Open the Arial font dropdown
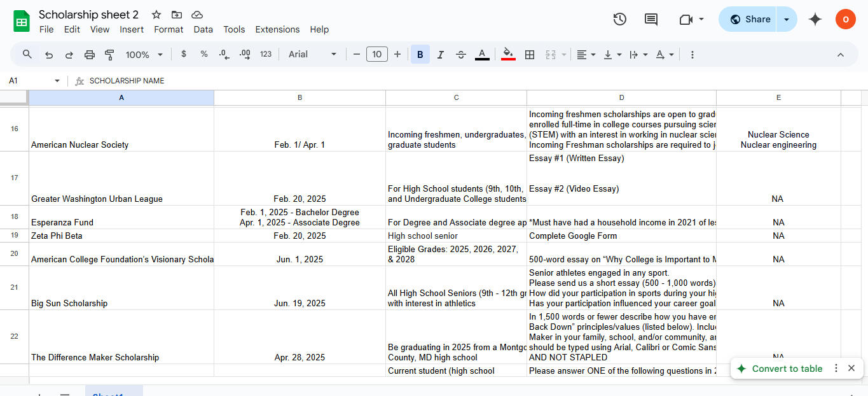Viewport: 868px width, 396px height. [312, 55]
